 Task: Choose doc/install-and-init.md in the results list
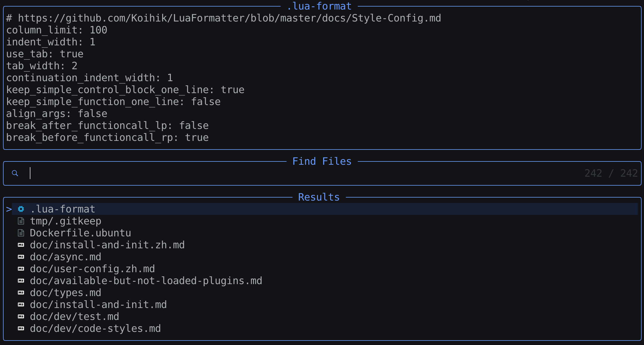tap(98, 305)
